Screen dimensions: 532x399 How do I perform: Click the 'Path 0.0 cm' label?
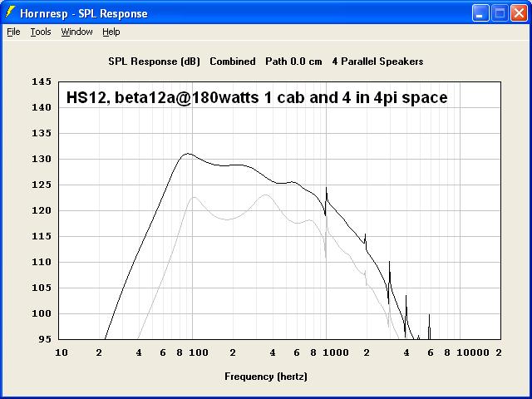click(x=293, y=62)
